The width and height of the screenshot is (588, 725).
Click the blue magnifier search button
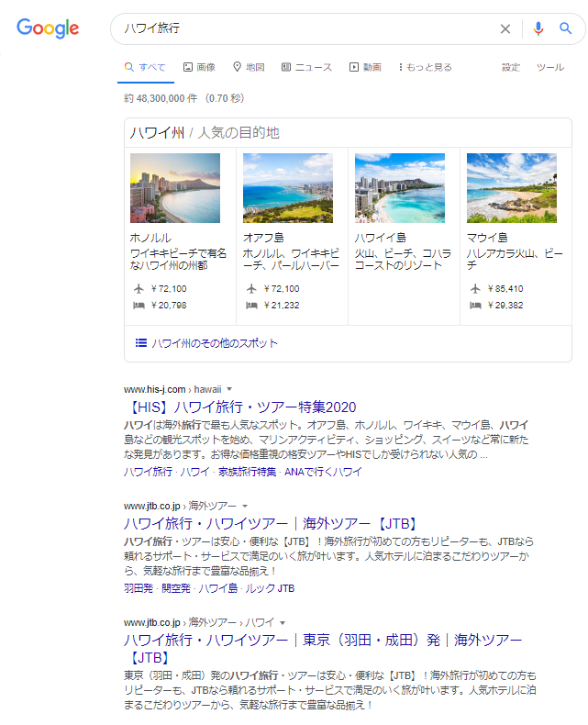(565, 28)
